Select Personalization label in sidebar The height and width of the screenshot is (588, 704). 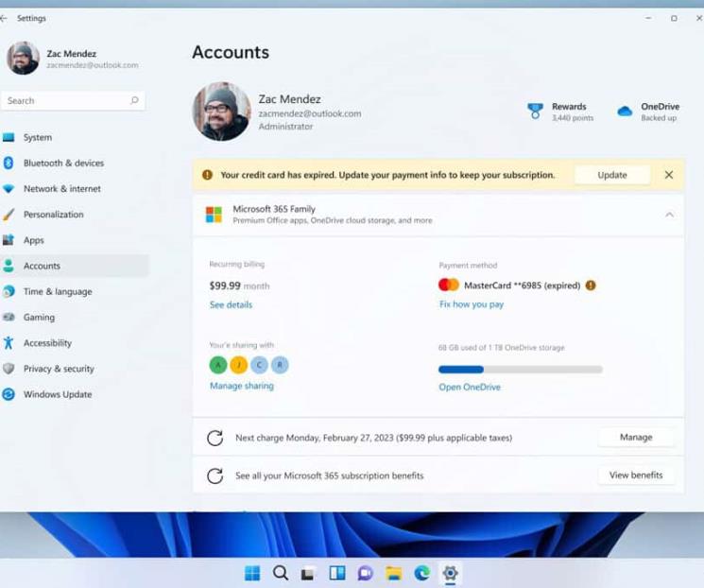54,215
